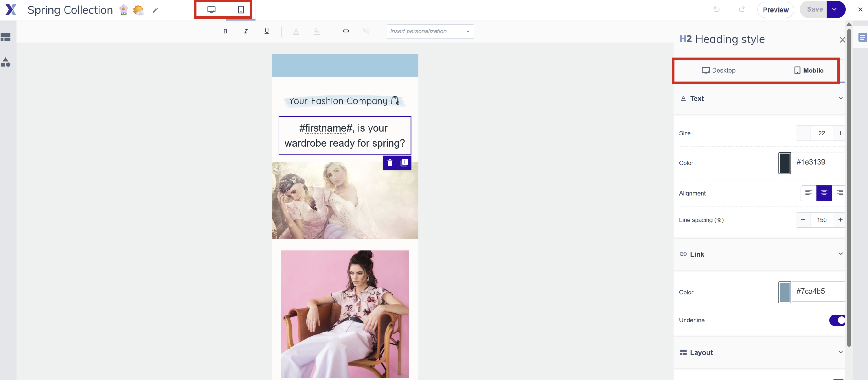
Task: Collapse the Text section
Action: coord(841,98)
